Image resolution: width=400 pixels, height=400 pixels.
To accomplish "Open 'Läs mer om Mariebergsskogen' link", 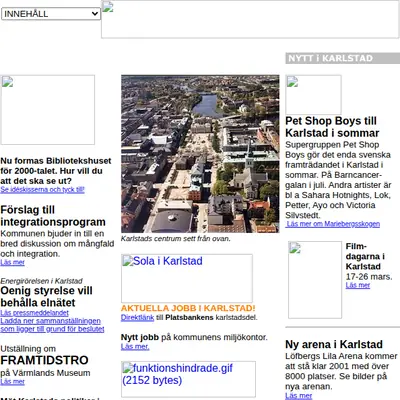I will tap(333, 224).
